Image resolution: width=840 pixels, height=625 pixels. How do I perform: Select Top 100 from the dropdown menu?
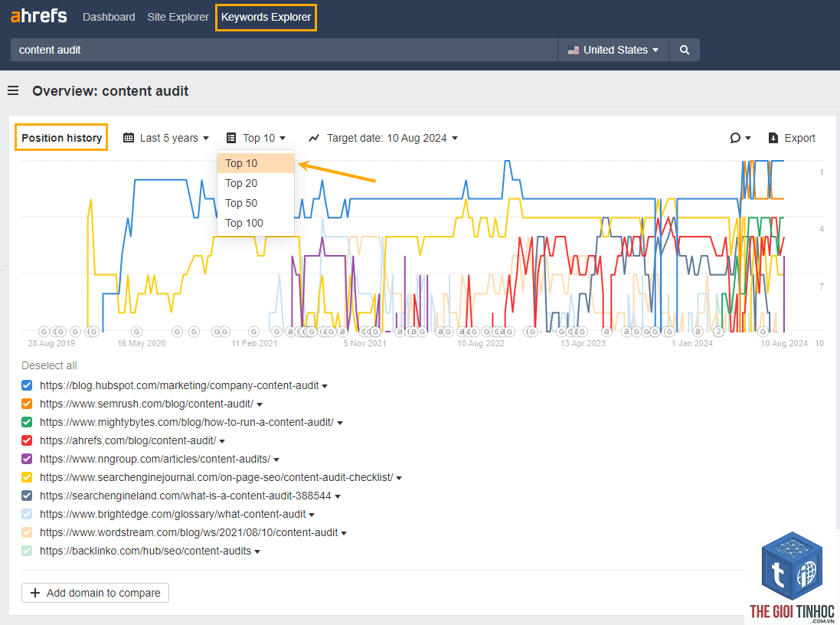pos(256,223)
